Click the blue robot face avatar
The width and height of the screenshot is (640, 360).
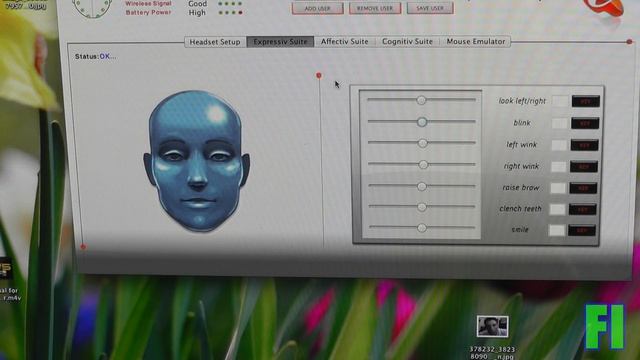[197, 161]
